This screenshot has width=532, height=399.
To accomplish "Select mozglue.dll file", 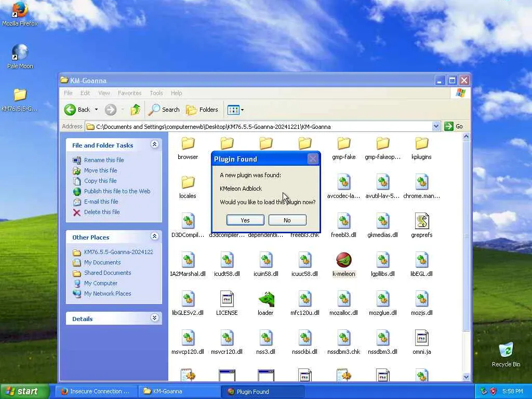I will [x=383, y=303].
